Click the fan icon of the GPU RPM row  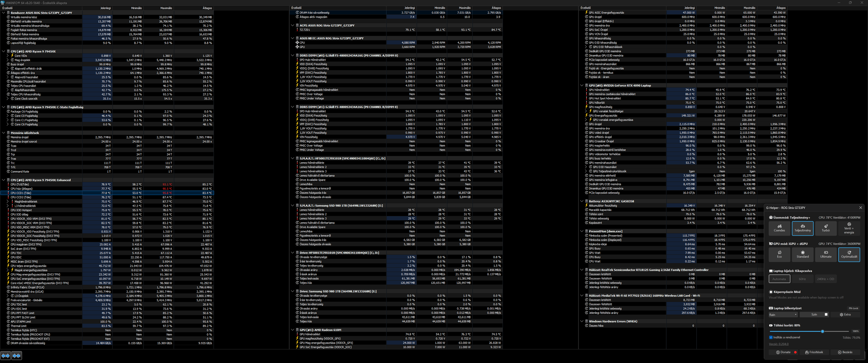point(297,47)
